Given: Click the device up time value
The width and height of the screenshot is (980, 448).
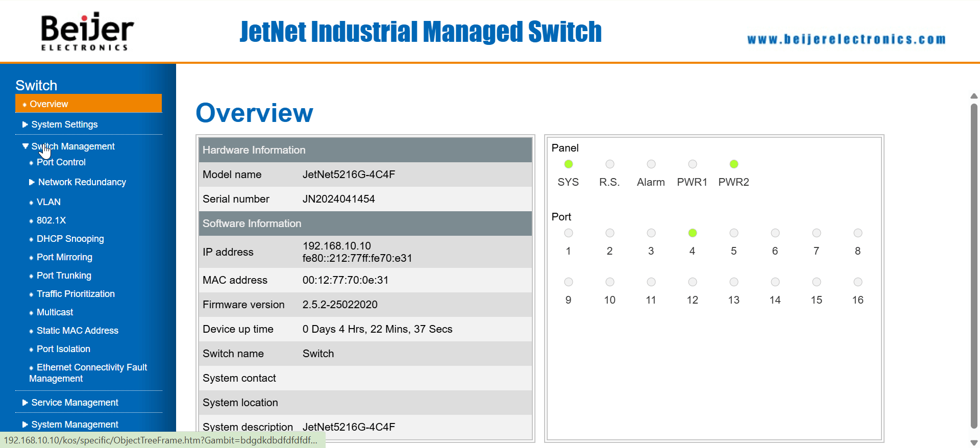Looking at the screenshot, I should (x=377, y=329).
